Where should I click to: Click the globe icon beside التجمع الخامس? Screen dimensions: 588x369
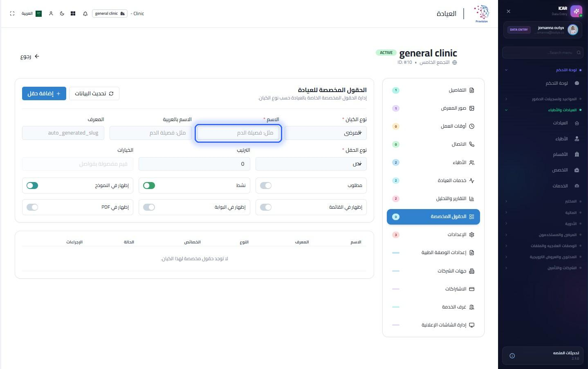454,63
